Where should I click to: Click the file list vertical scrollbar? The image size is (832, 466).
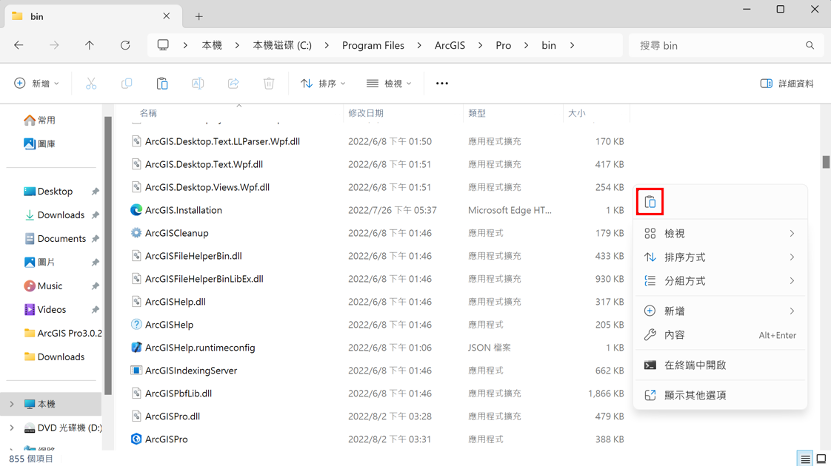tap(826, 162)
